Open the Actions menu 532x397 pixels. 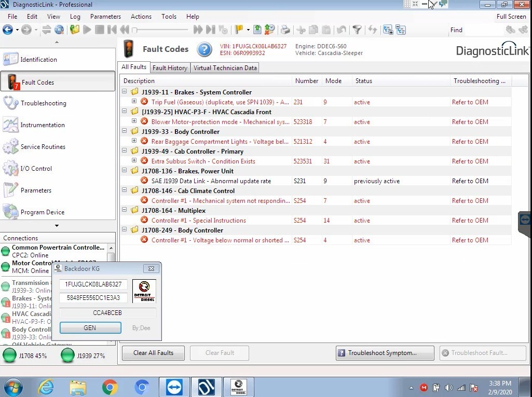click(x=141, y=16)
